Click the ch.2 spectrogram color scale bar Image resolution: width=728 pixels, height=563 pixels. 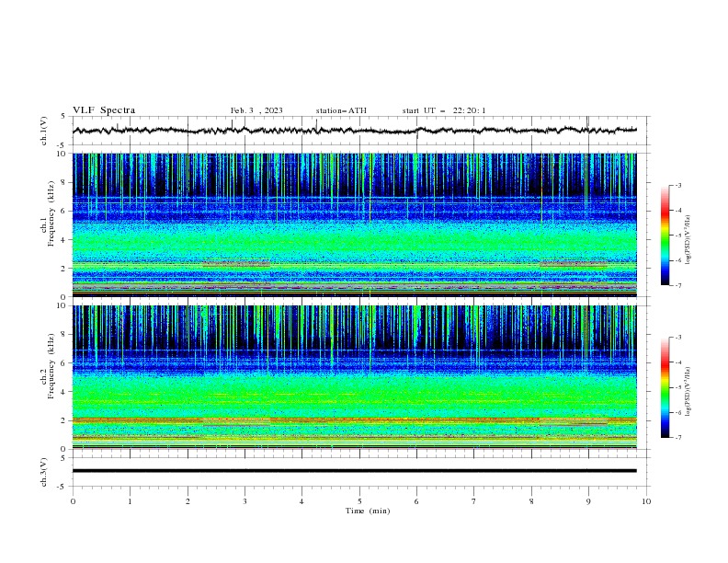point(665,387)
